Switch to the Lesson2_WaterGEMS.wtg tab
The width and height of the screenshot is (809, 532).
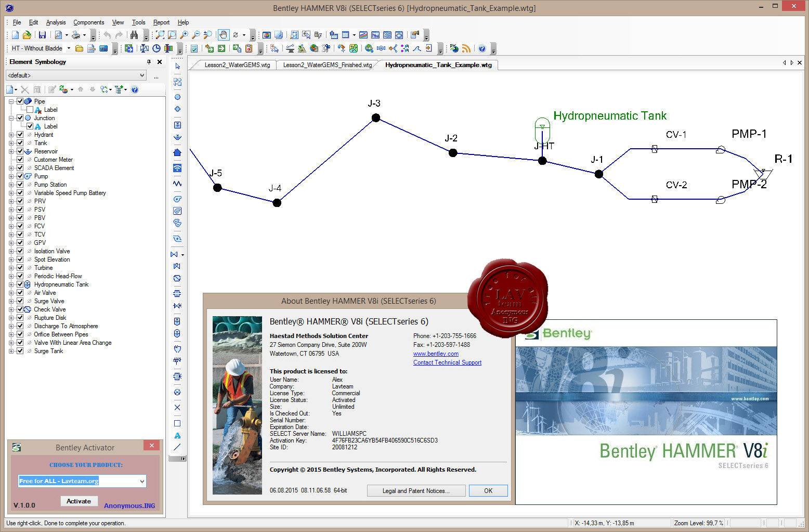[x=237, y=65]
